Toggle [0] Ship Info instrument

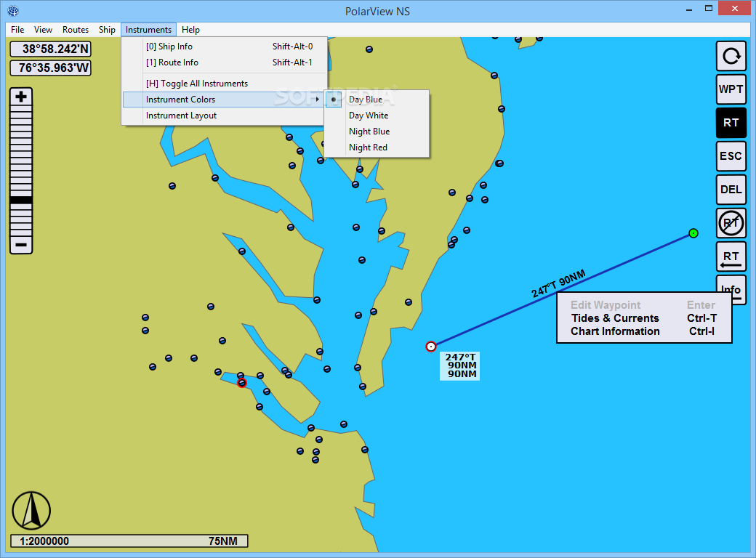pos(224,46)
